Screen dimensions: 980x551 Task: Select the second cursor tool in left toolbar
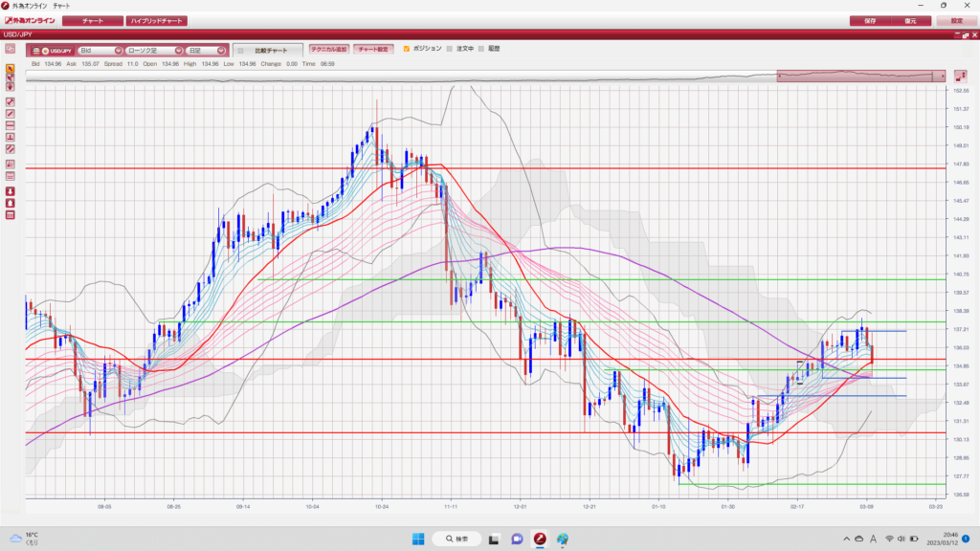pos(10,78)
